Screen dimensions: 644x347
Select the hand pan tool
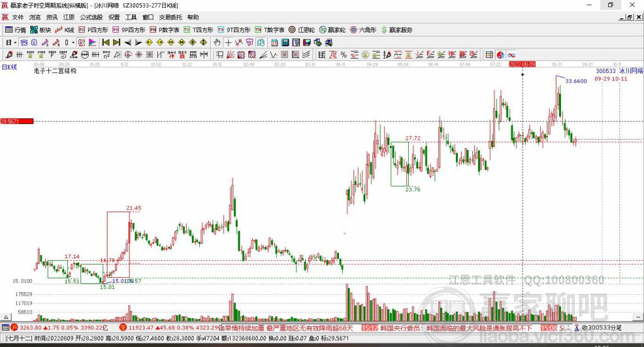click(217, 42)
